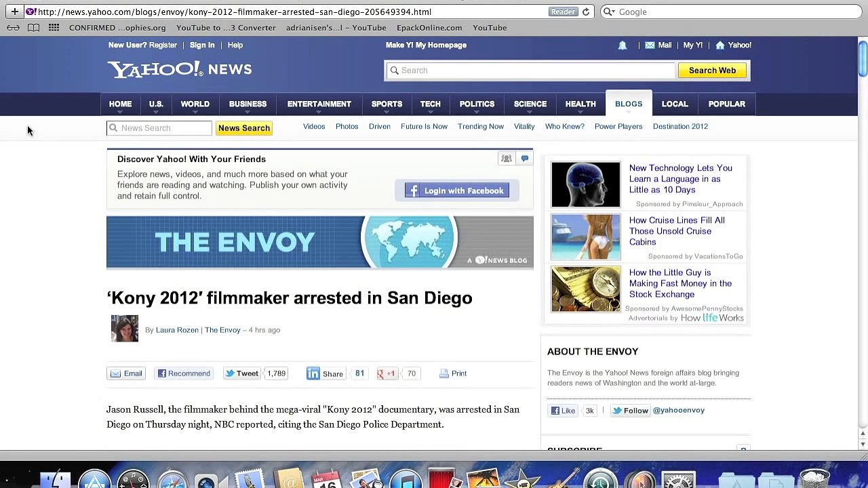Open the ENTERTAINMENT tab
Screen dimensions: 868x488
tap(319, 104)
